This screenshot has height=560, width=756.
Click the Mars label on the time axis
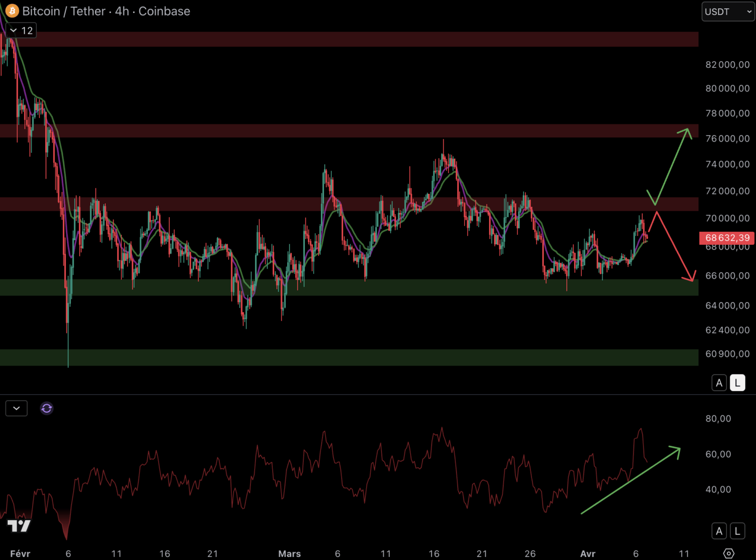(289, 554)
